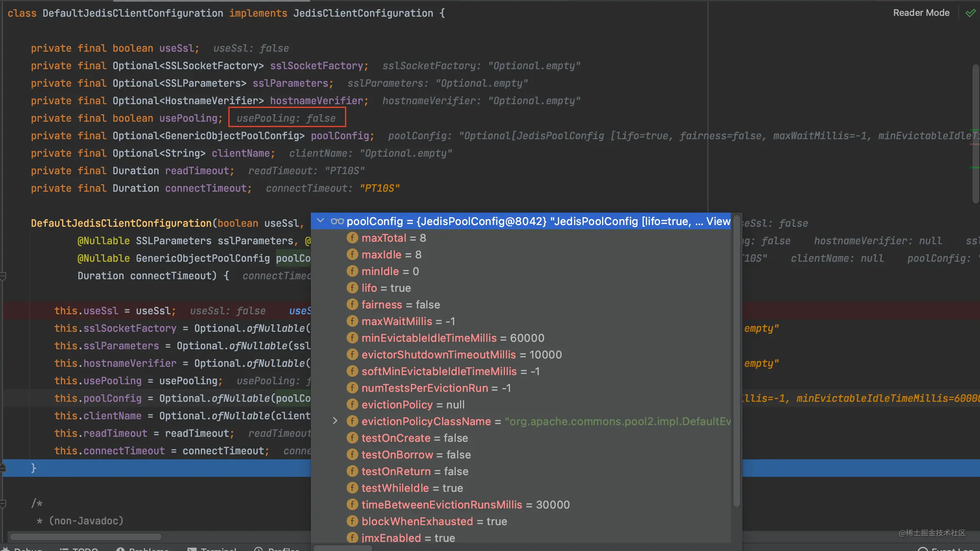Screen dimensions: 980x551
Task: Toggle fold marker at constructor signature end
Action: point(3,276)
